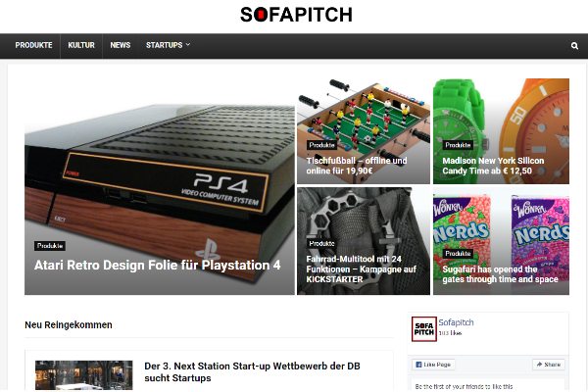Click the Produkte tag on the Nerds tile
The image size is (588, 392).
tap(458, 253)
